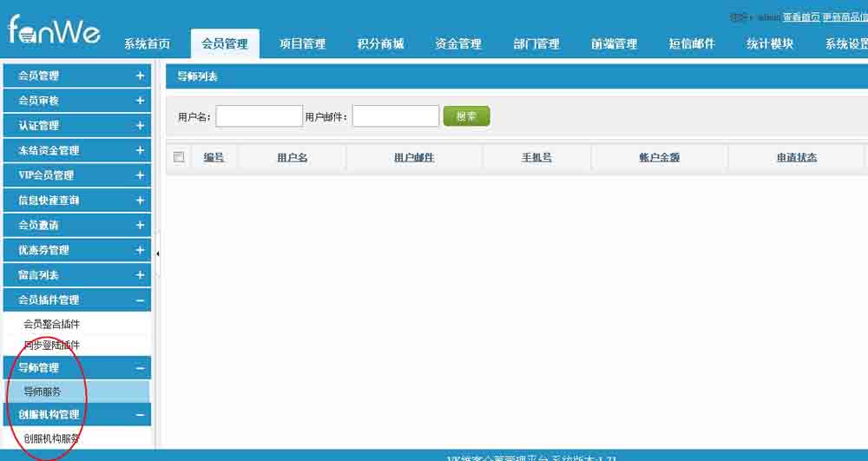Click the plus icon beside 认证管理
Image resolution: width=868 pixels, height=461 pixels.
coord(140,126)
